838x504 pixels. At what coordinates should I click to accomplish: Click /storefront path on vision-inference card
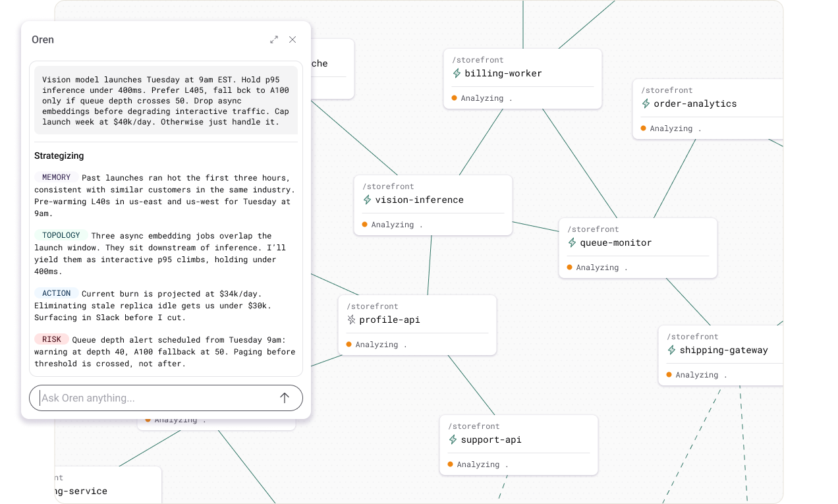pos(388,186)
